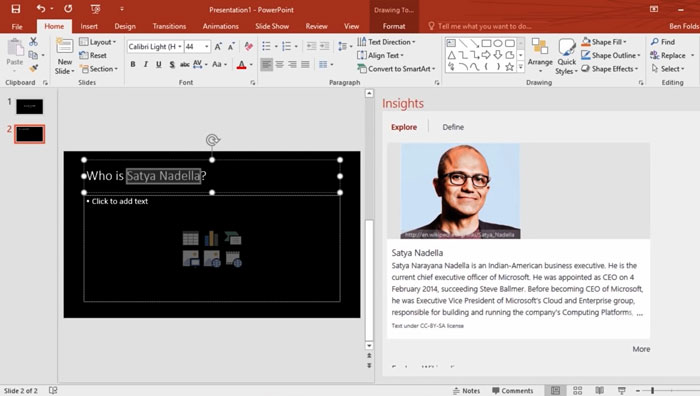Viewport: 700px width, 396px height.
Task: Insert online pictures placeholder icon
Action: point(212,258)
